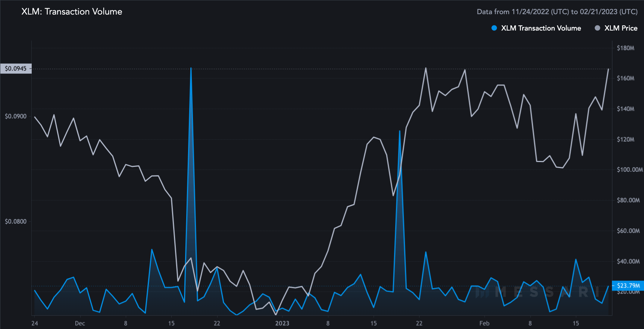Click the grey XLM Price legend dot
This screenshot has width=644, height=329.
pos(597,28)
